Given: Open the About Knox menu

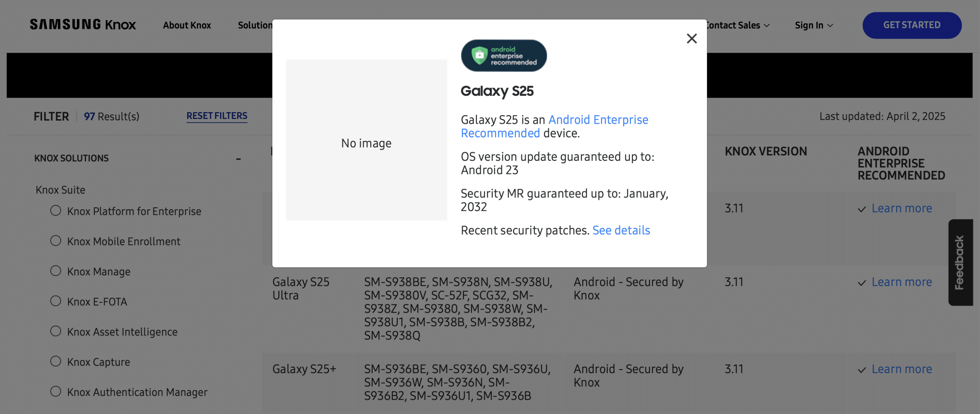Looking at the screenshot, I should pyautogui.click(x=187, y=25).
